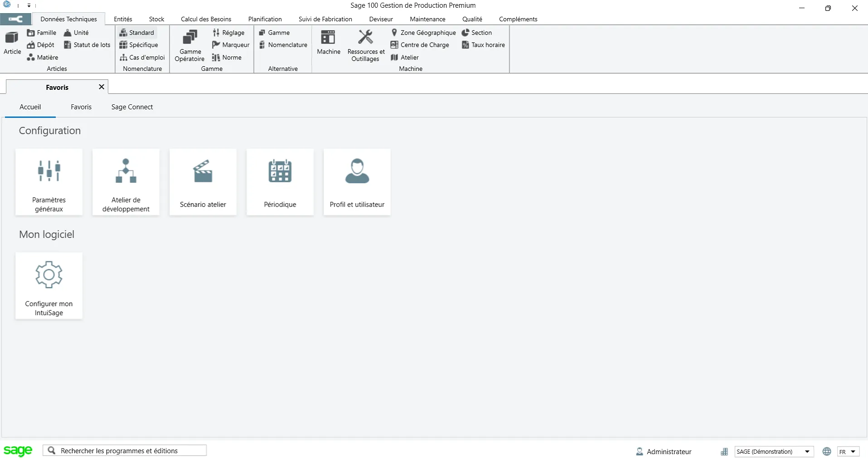Switch to the Données Techniques ribbon tab
The height and width of the screenshot is (460, 868).
(x=68, y=19)
